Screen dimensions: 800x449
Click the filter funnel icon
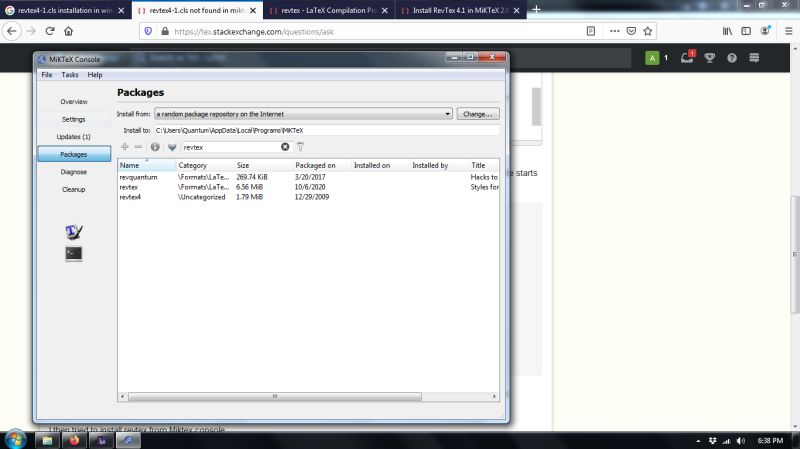tap(301, 147)
